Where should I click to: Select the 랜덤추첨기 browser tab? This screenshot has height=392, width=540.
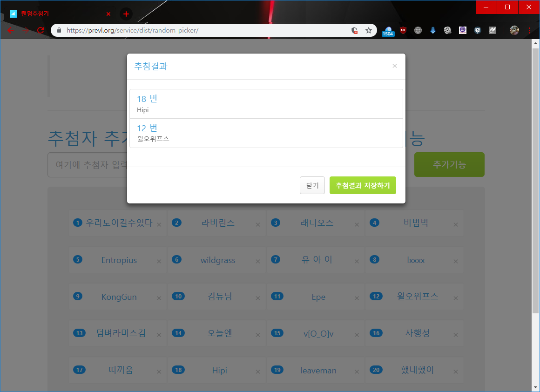(56, 14)
